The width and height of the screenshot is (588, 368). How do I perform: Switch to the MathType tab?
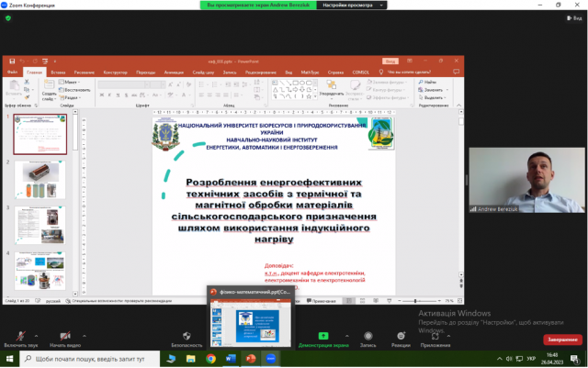pos(310,72)
